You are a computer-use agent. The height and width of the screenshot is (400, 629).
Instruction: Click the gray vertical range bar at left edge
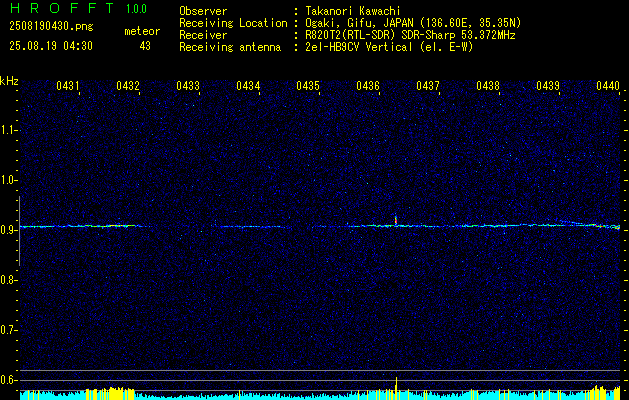pyautogui.click(x=19, y=231)
